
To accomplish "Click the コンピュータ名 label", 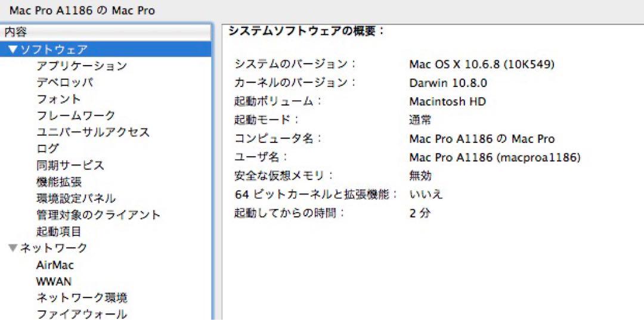I will (x=278, y=139).
